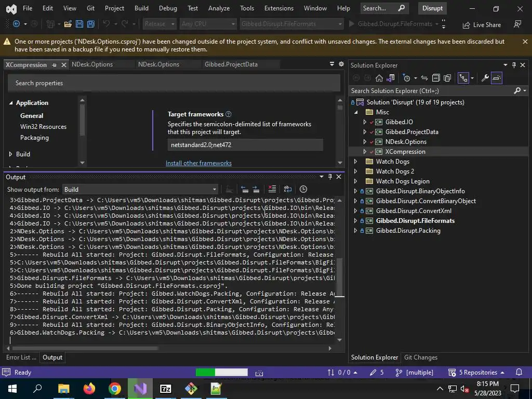Click Open File folder icon in toolbar
The image size is (532, 399).
(x=68, y=24)
